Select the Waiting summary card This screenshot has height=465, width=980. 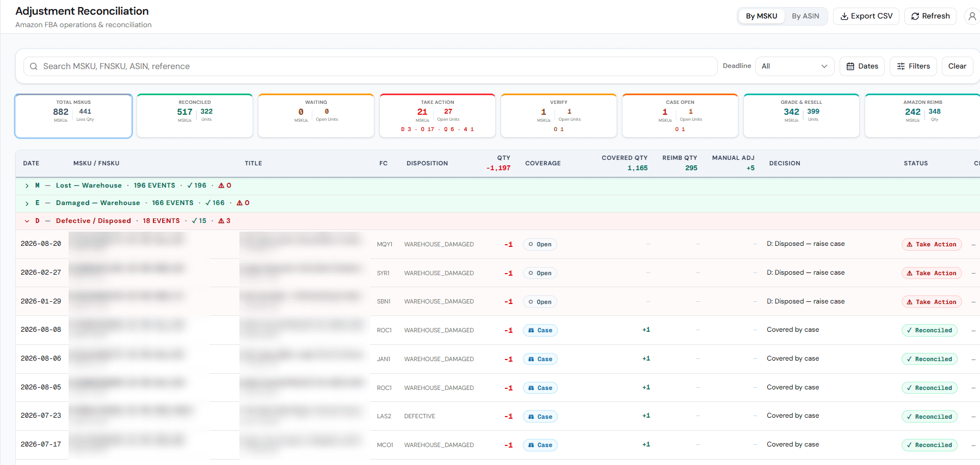(x=316, y=116)
